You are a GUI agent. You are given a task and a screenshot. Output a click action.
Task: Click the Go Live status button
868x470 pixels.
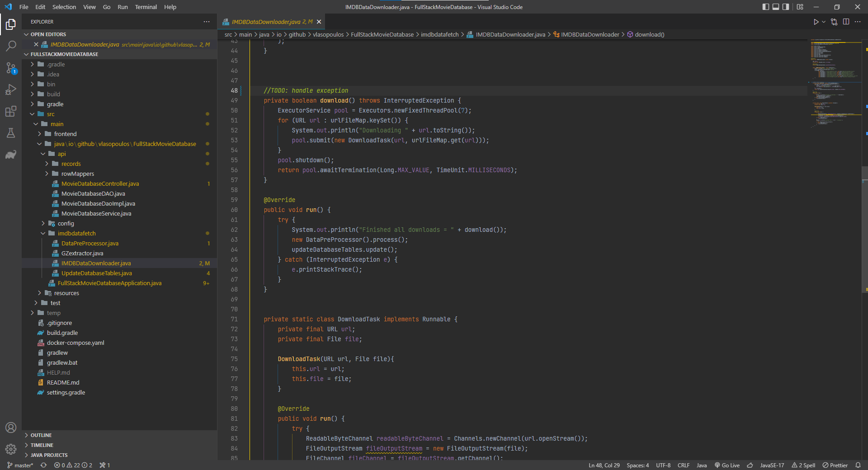tap(727, 465)
